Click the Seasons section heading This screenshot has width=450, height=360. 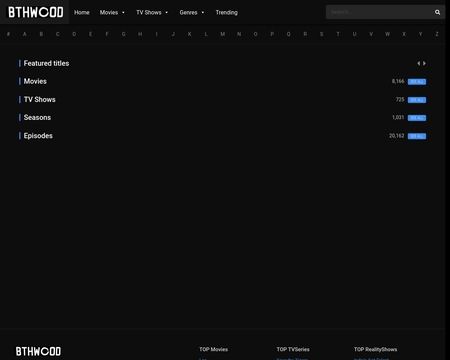point(37,117)
